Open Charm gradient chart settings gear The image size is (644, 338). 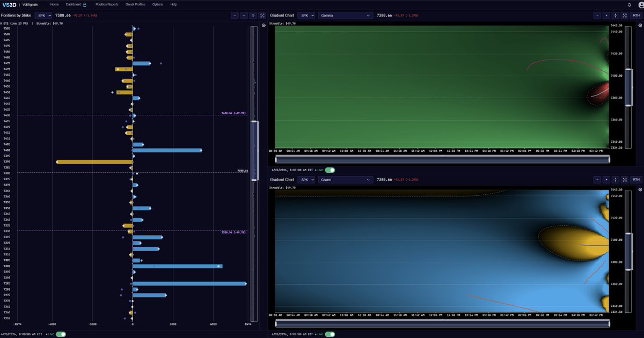(640, 189)
